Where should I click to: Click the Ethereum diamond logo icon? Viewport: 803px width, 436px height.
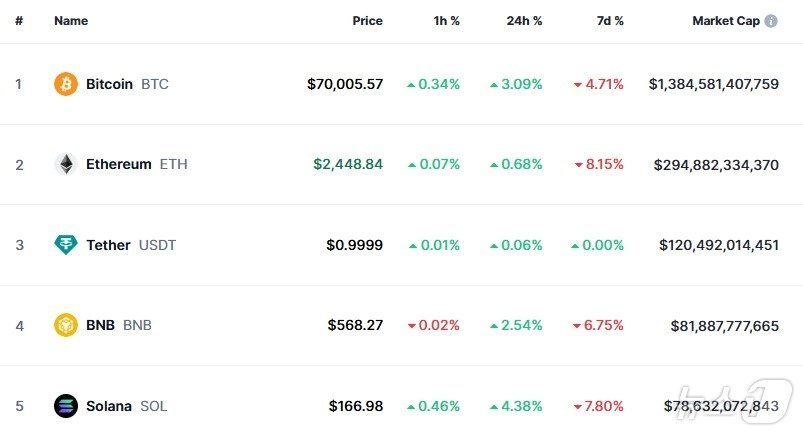(66, 164)
